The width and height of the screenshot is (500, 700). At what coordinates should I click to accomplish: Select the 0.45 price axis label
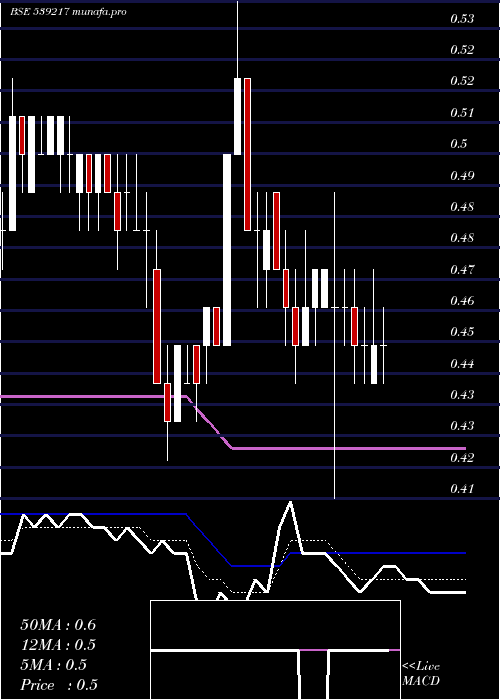tap(462, 332)
